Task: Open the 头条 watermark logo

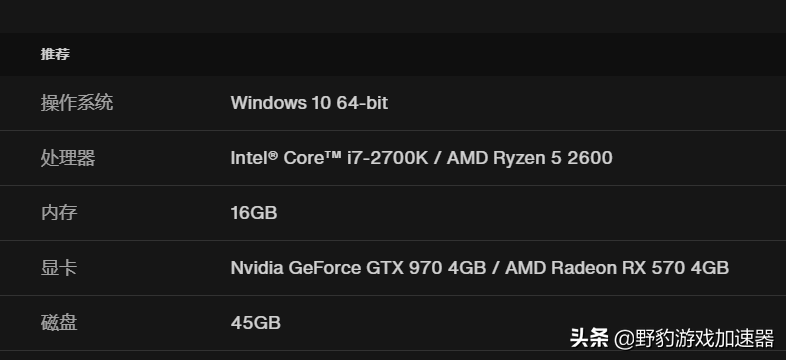Action: pyautogui.click(x=589, y=338)
